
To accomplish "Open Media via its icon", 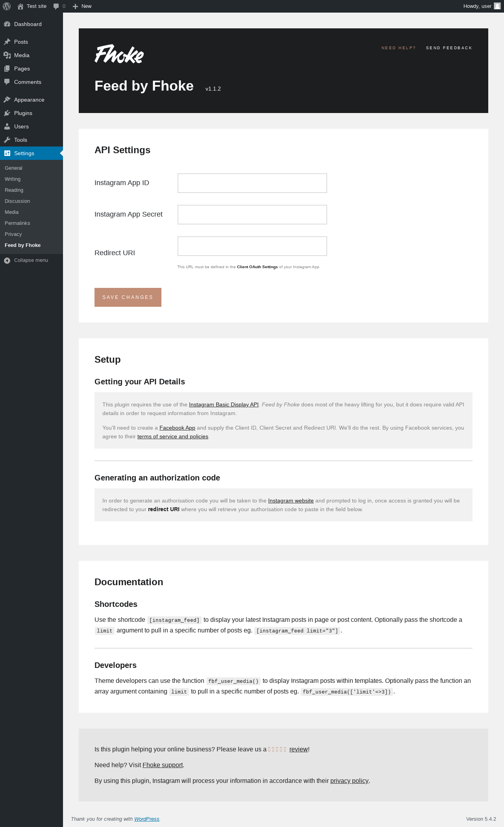I will pos(7,55).
